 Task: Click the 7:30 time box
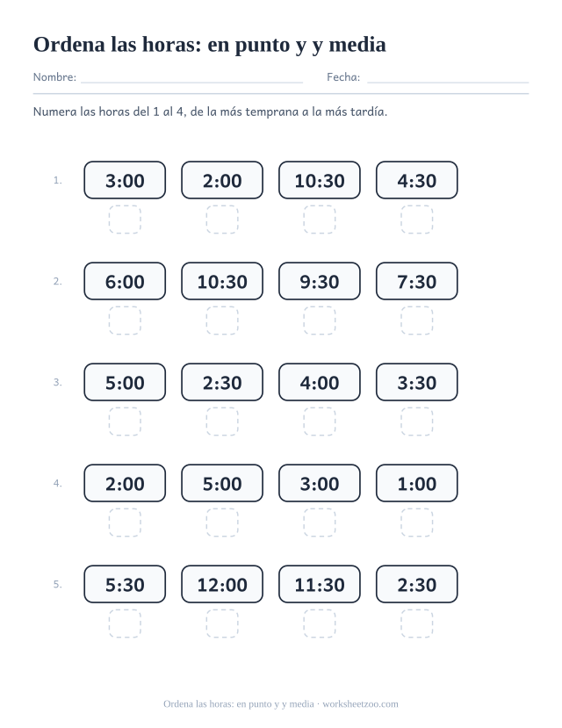pos(417,281)
